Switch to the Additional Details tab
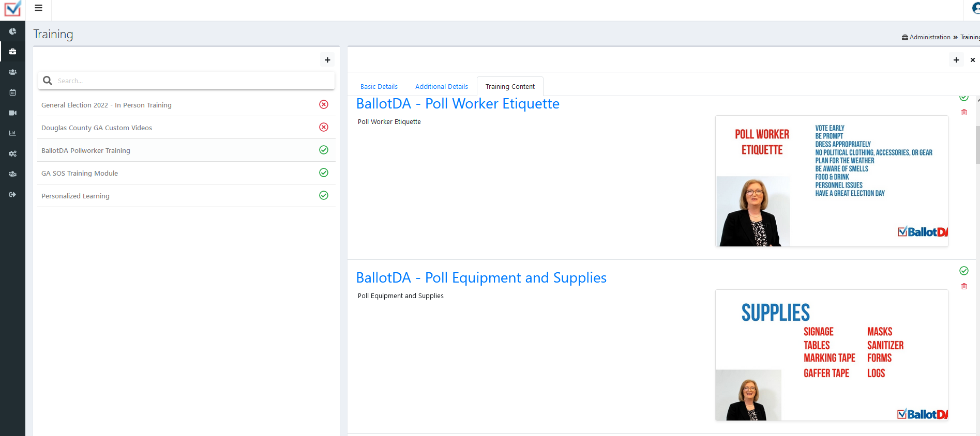The height and width of the screenshot is (436, 980). point(441,87)
